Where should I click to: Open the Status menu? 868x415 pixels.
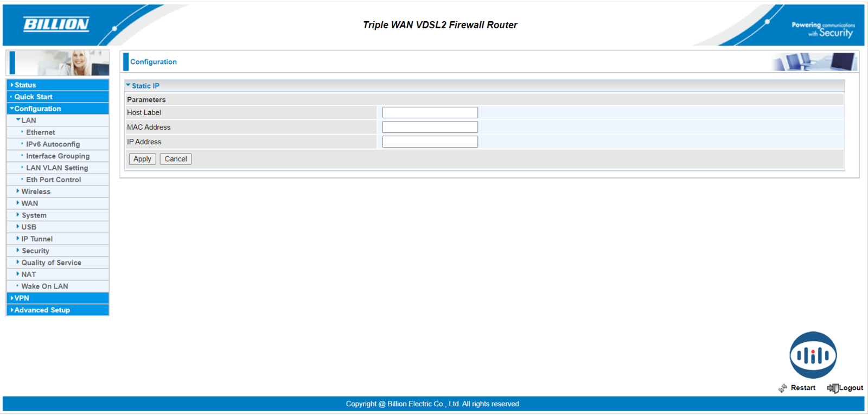click(25, 85)
